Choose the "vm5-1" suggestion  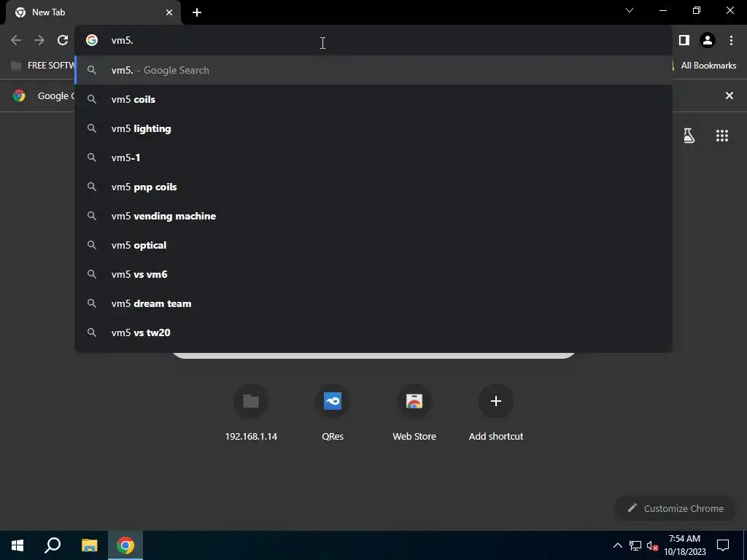(373, 157)
